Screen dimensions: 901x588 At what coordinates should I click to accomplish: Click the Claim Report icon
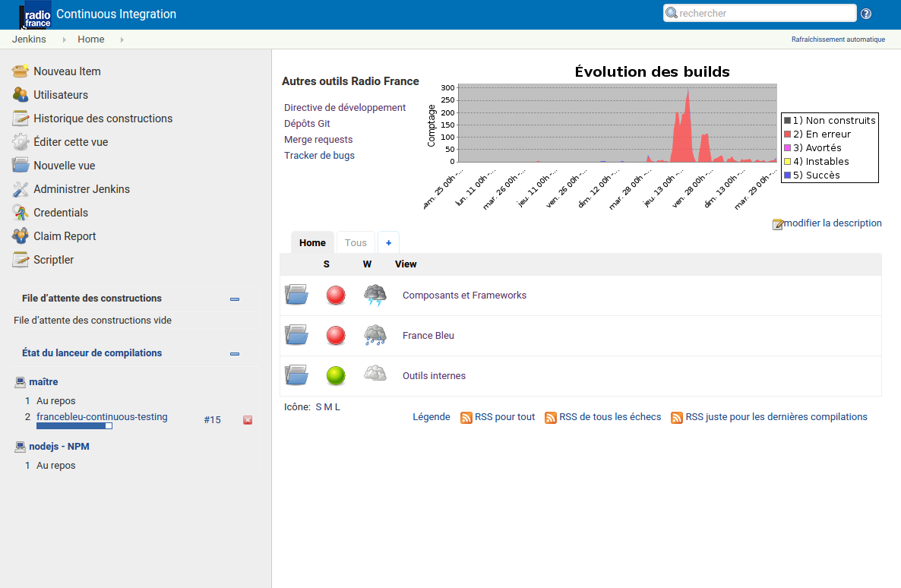tap(20, 236)
